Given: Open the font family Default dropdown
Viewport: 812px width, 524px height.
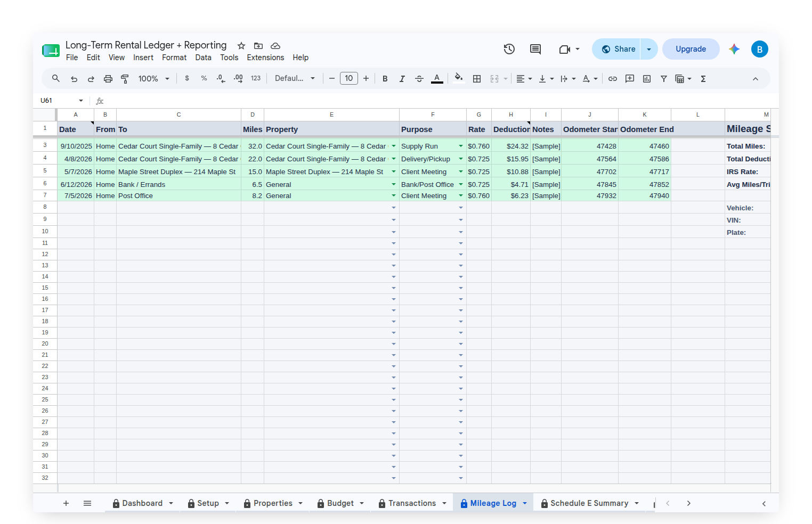Looking at the screenshot, I should pos(295,78).
